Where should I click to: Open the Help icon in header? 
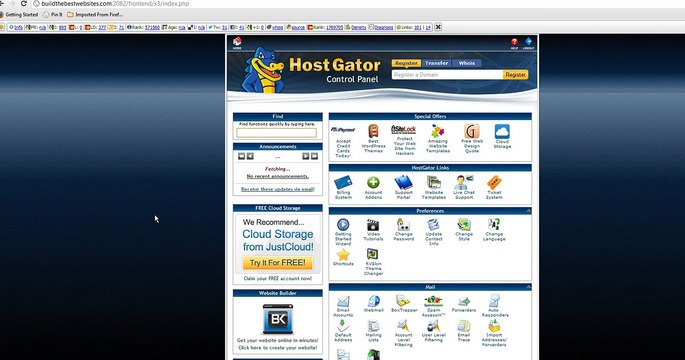point(514,43)
